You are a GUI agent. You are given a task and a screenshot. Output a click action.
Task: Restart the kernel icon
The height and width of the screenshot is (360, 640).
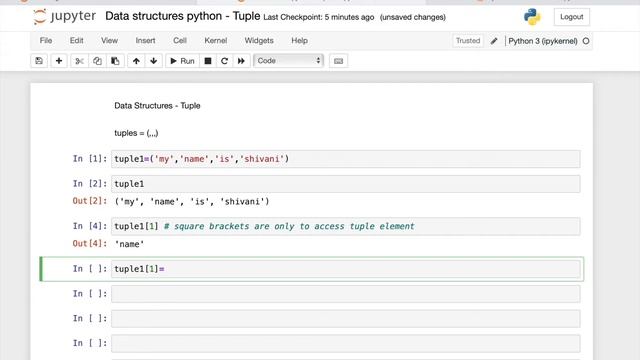pyautogui.click(x=224, y=61)
